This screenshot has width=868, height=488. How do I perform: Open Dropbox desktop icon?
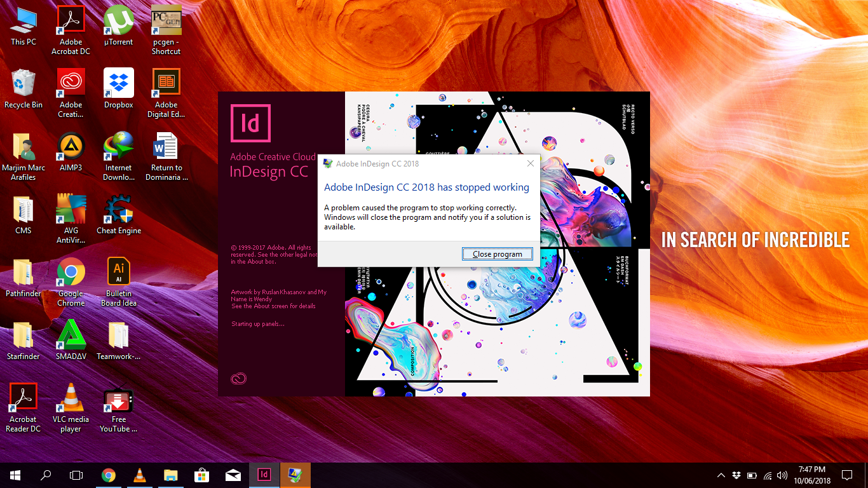(119, 89)
